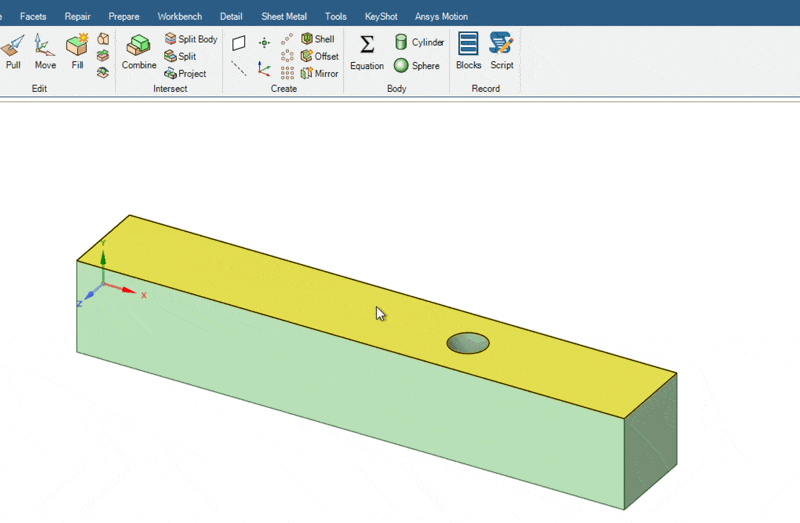This screenshot has width=800, height=523.
Task: Select the Pull tool
Action: pyautogui.click(x=13, y=51)
